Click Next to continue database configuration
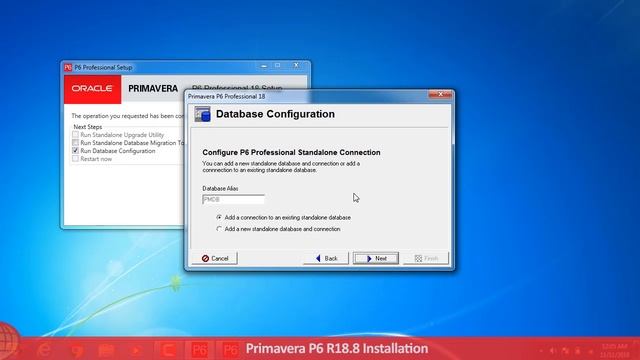 click(376, 258)
